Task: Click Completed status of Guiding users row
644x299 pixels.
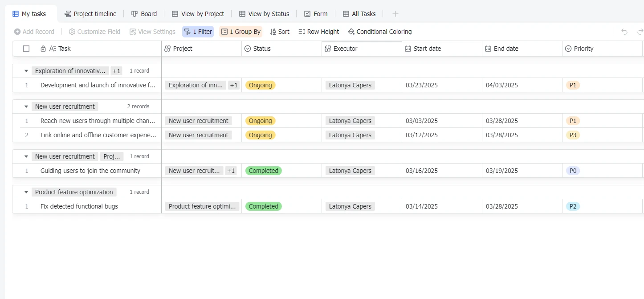Action: click(264, 171)
